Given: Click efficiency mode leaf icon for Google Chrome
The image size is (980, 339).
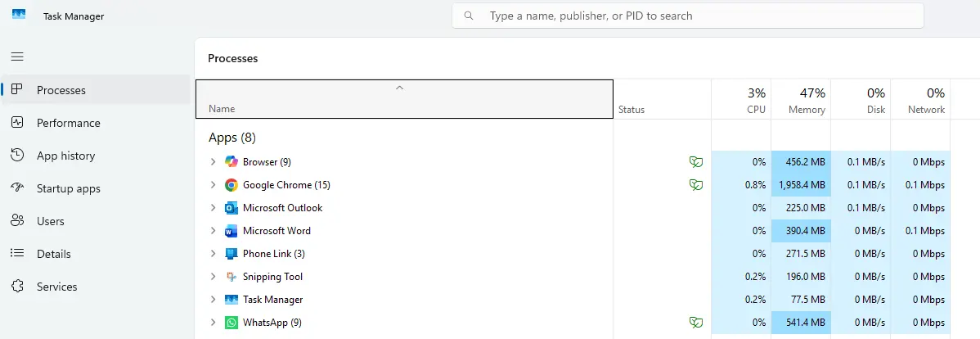Looking at the screenshot, I should coord(695,184).
